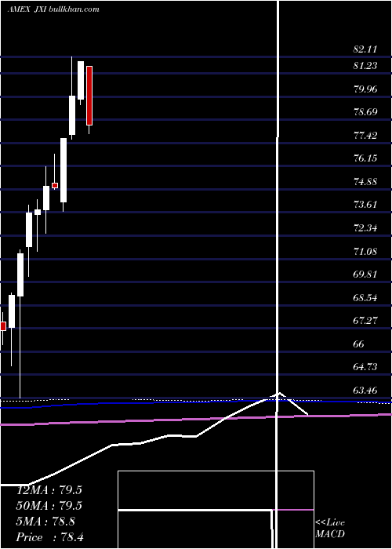Click the 50MA : 79.5 readout
This screenshot has height=549, width=392.
(49, 506)
